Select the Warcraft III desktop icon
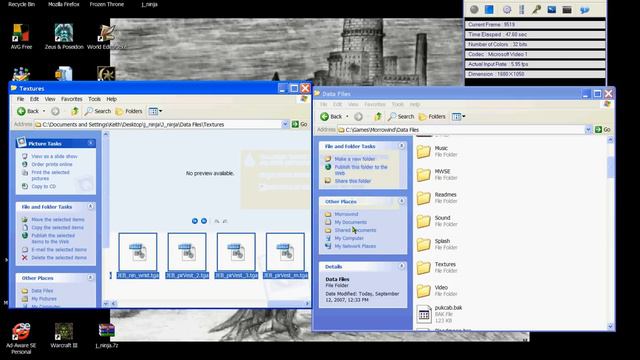Screen dimensions: 640x360 pos(64,335)
